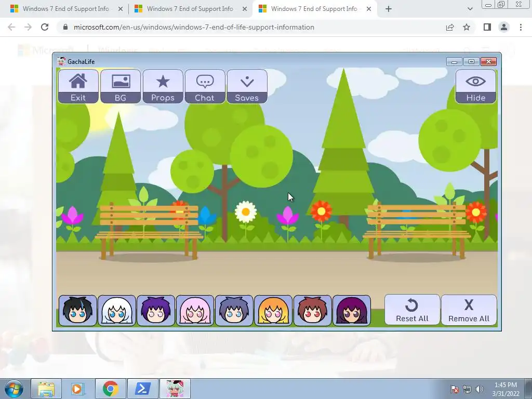Maximize the GachaLife window

point(471,62)
